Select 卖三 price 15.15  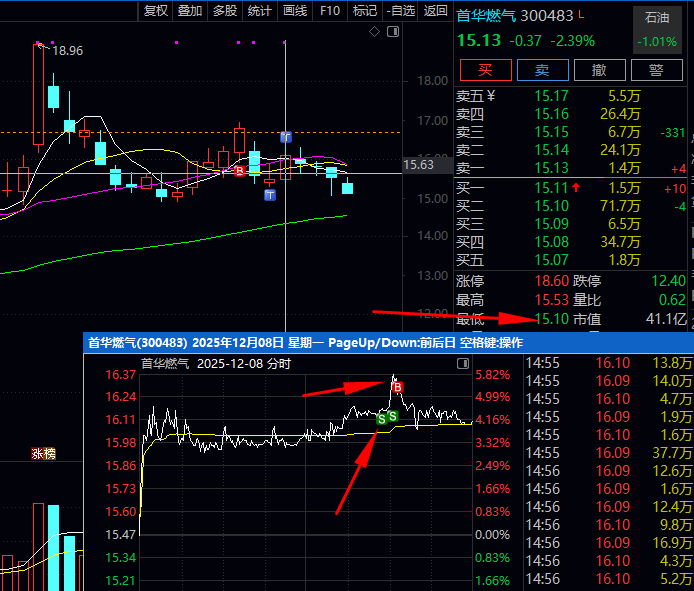click(x=551, y=132)
